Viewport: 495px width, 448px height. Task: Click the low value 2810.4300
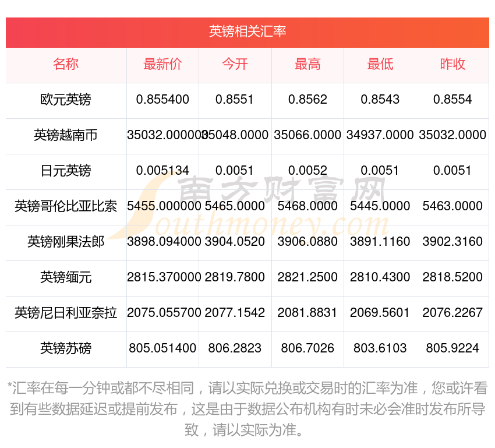tap(380, 277)
